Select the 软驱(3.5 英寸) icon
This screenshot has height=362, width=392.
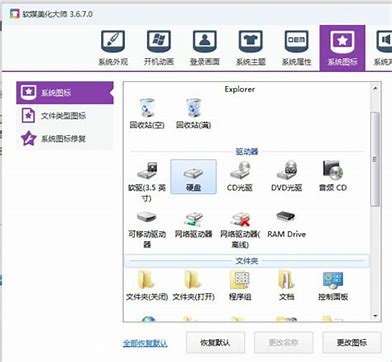click(x=147, y=182)
